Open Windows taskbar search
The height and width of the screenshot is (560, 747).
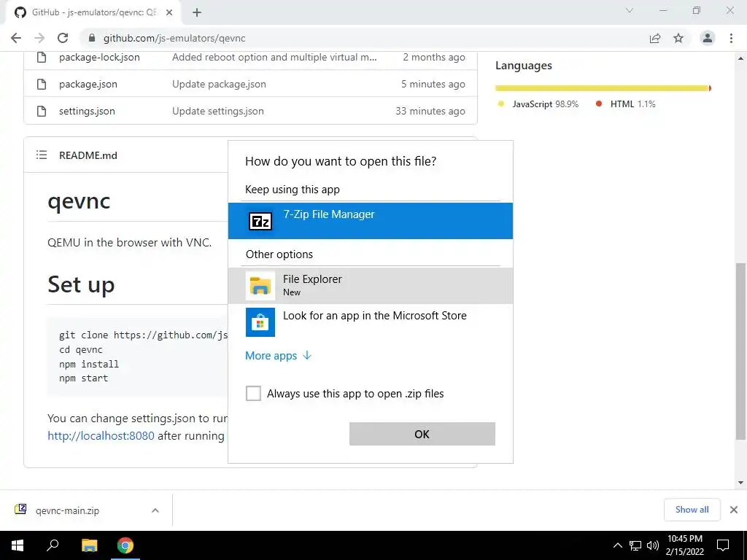pos(53,545)
